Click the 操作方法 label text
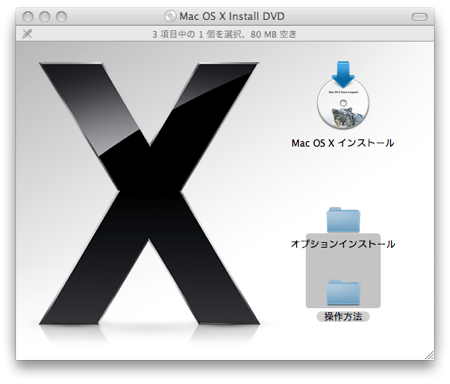The height and width of the screenshot is (384, 450). [343, 316]
